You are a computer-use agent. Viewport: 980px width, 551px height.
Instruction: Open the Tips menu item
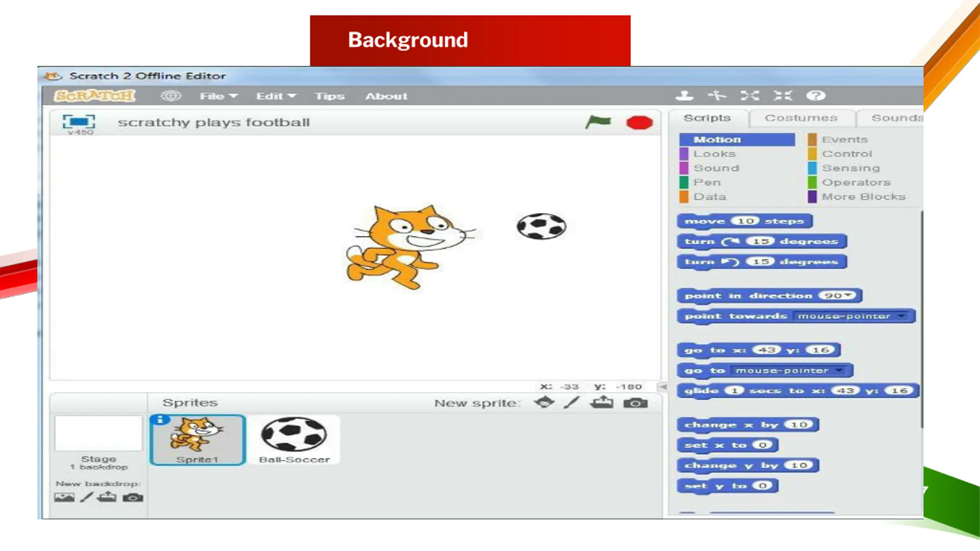point(330,96)
